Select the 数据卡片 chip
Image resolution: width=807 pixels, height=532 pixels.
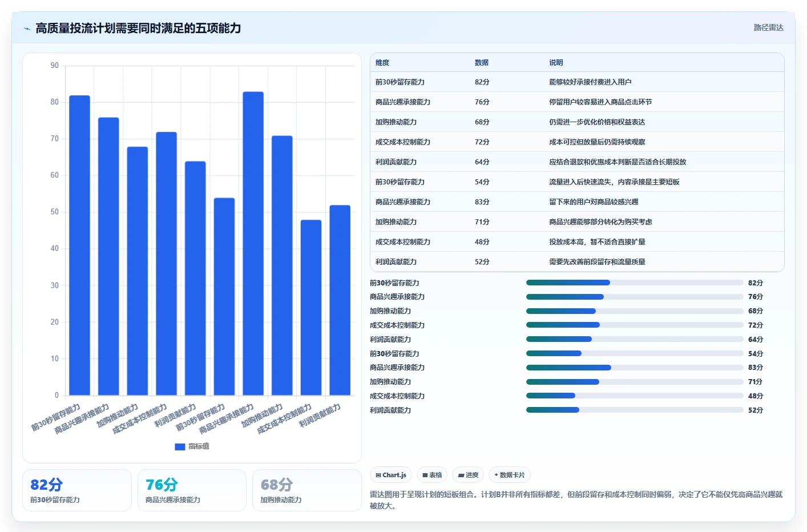point(510,475)
